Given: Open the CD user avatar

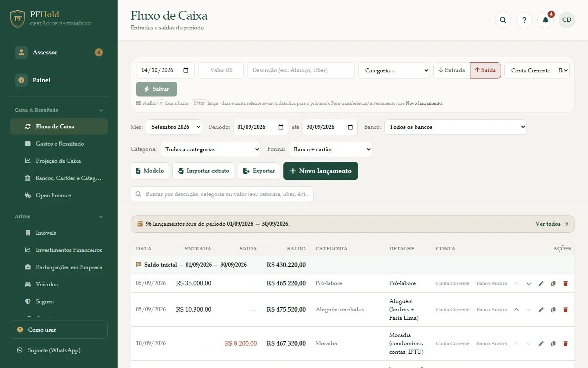Looking at the screenshot, I should (567, 20).
